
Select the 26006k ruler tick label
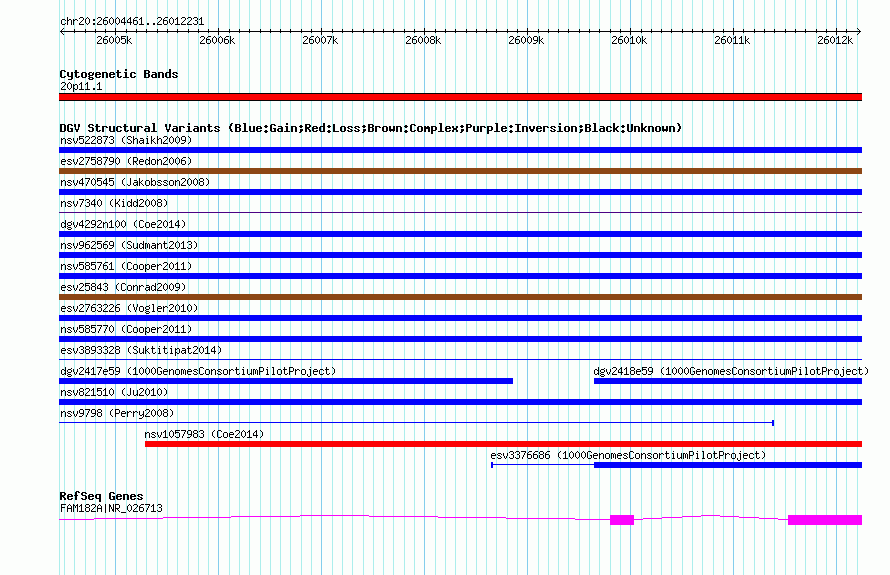(x=217, y=40)
